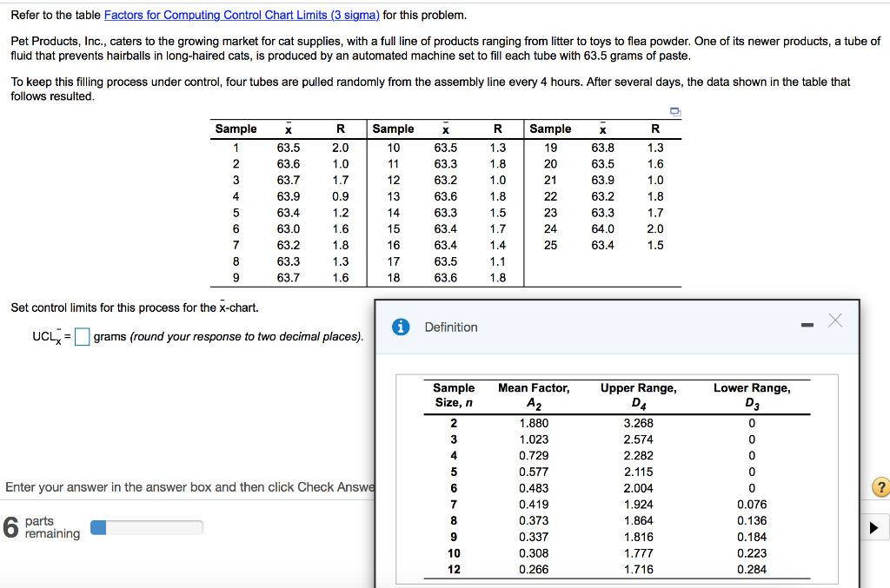Click the black forward arrow button
The height and width of the screenshot is (588, 890).
875,527
